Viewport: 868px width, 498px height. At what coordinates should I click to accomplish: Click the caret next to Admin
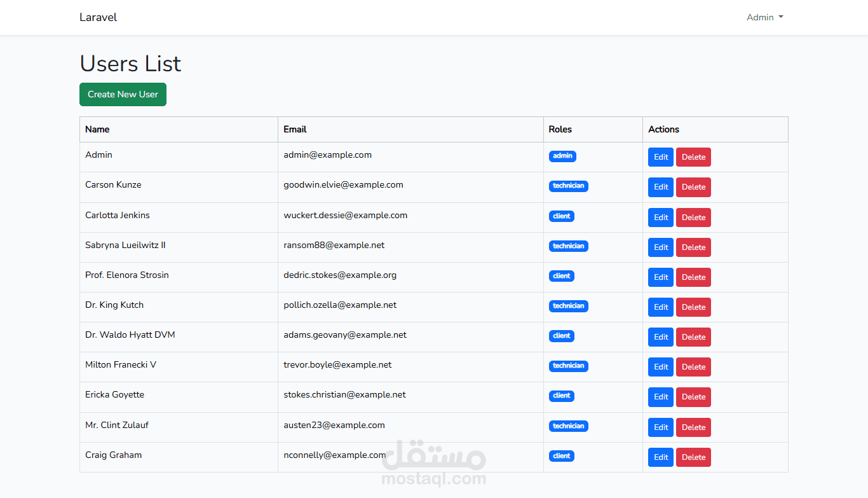click(x=781, y=18)
